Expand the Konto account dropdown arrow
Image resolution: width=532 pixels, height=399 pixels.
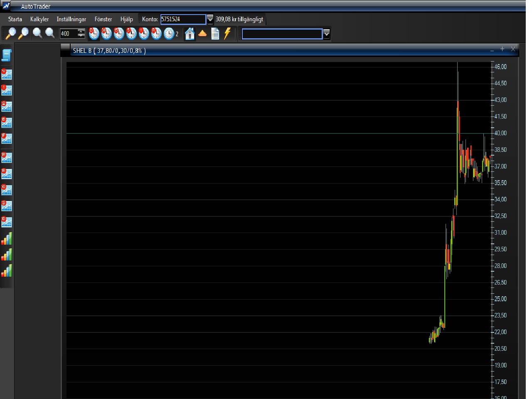(210, 19)
